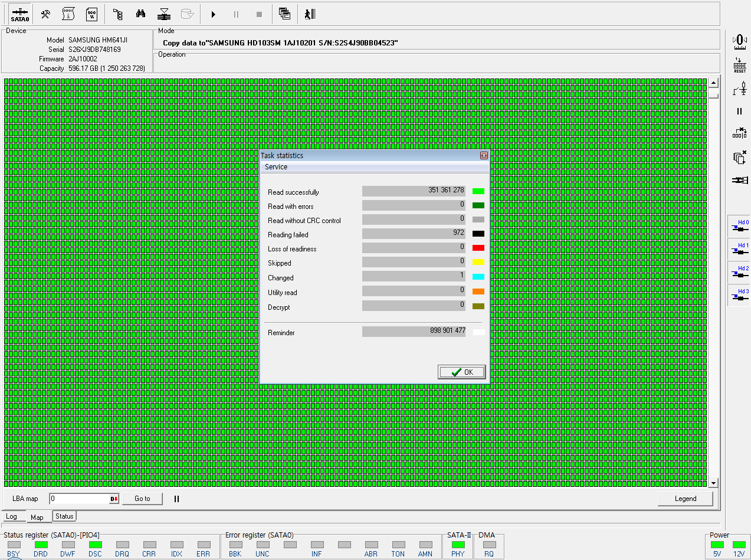Click the Loss of readiness red swatch
Image resolution: width=751 pixels, height=560 pixels.
coord(478,248)
